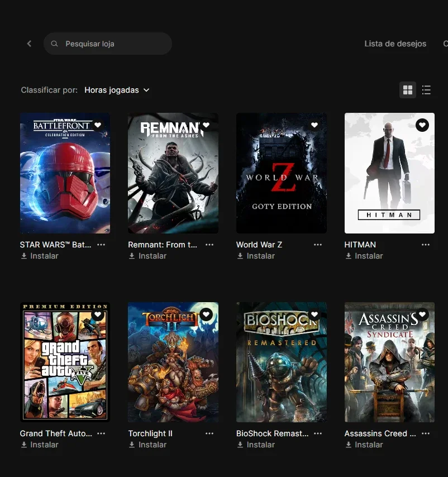Screen dimensions: 448x477
Task: Toggle favorite heart on Remnant cover
Action: pyautogui.click(x=206, y=125)
